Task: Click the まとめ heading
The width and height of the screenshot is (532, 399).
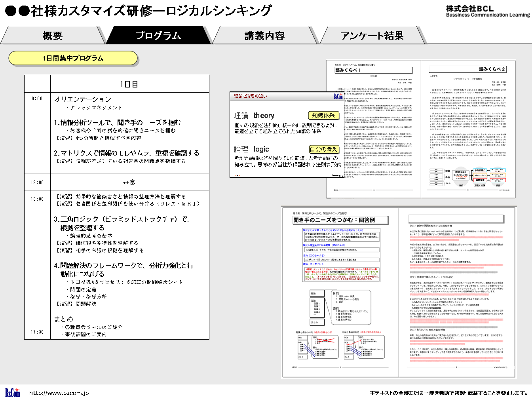Action: click(64, 319)
